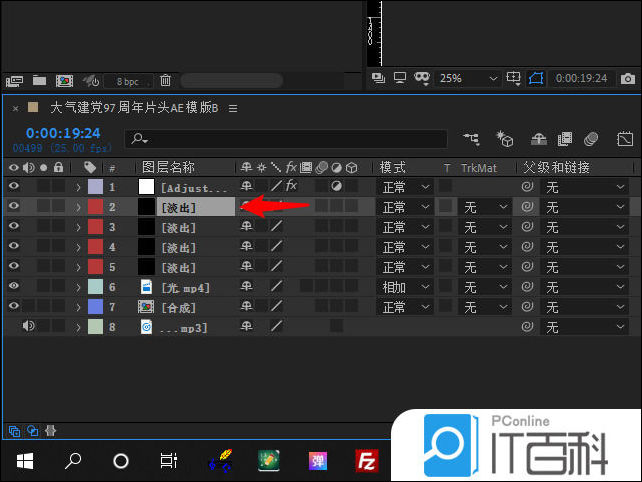
Task: Open Windows taskbar search
Action: [x=73, y=461]
